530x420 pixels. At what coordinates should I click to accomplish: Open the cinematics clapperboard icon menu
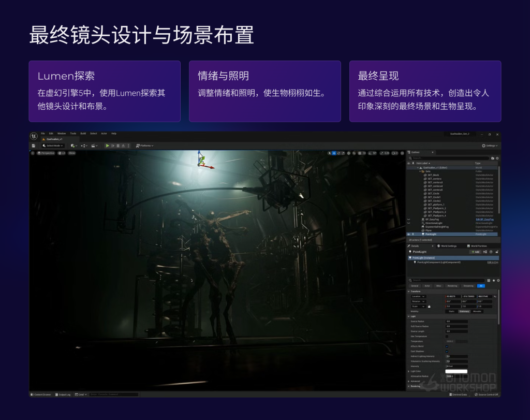pyautogui.click(x=94, y=146)
